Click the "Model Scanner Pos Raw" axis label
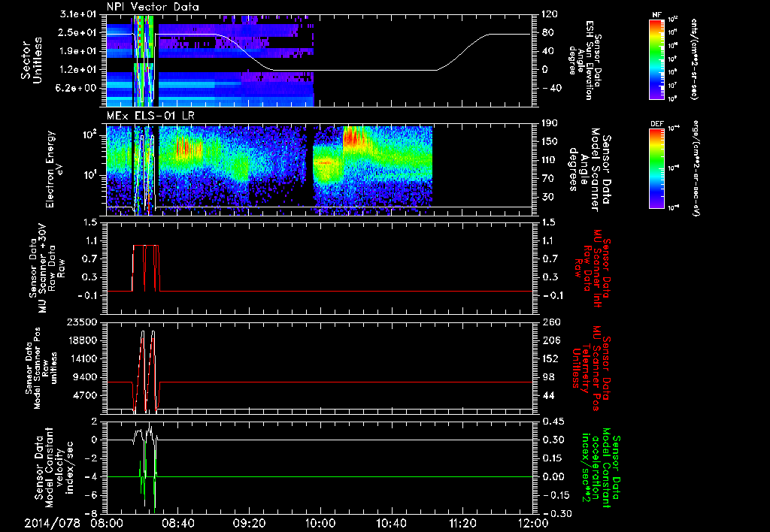The width and height of the screenshot is (770, 532). (x=41, y=368)
